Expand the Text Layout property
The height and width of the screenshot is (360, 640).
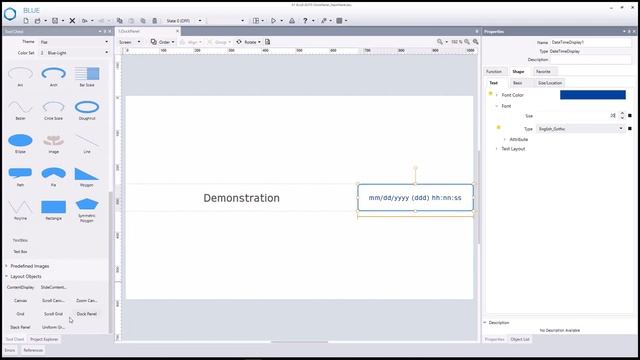(497, 149)
